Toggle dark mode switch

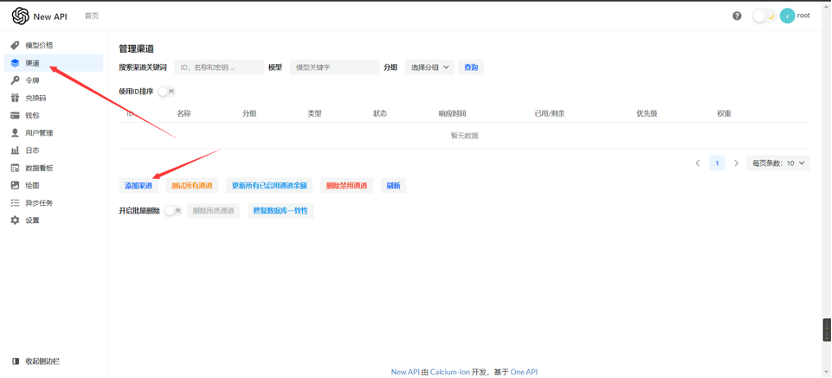coord(765,16)
